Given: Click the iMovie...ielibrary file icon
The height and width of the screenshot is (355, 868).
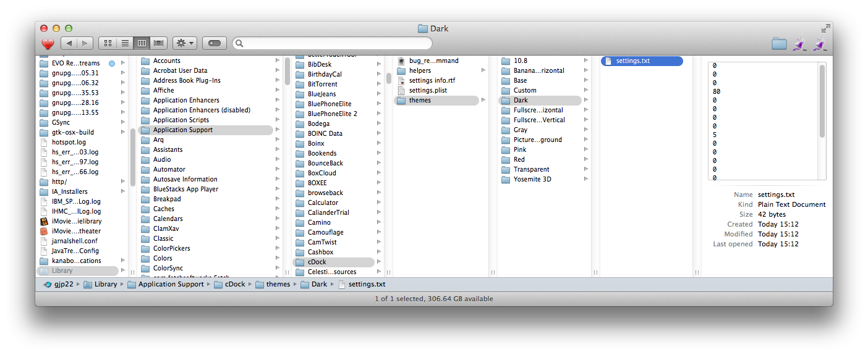Looking at the screenshot, I should 44,221.
